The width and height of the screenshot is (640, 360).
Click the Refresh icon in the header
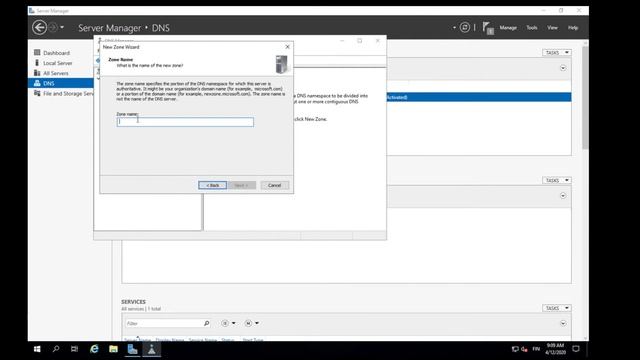coord(464,27)
